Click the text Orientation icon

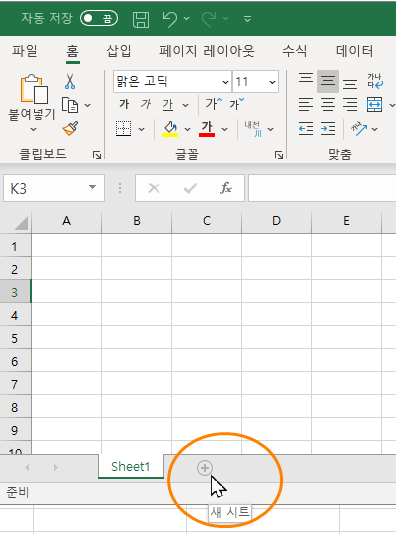(359, 129)
